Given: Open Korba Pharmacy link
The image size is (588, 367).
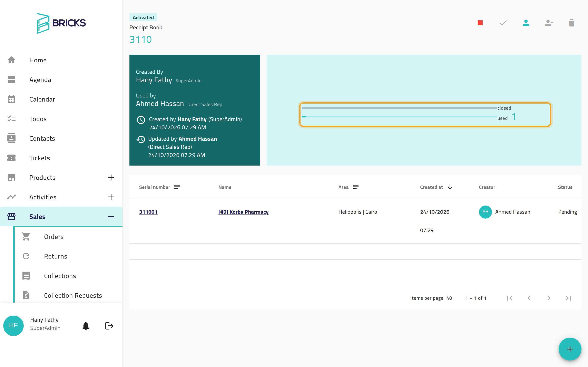Looking at the screenshot, I should tap(243, 212).
